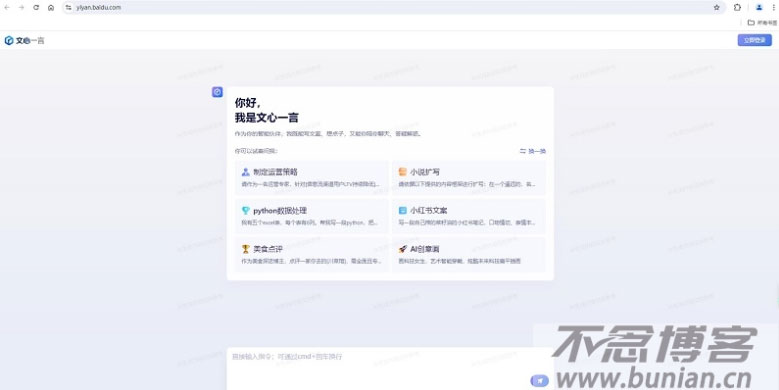Go to browser home page icon
Screen dimensions: 779x390
coord(51,7)
